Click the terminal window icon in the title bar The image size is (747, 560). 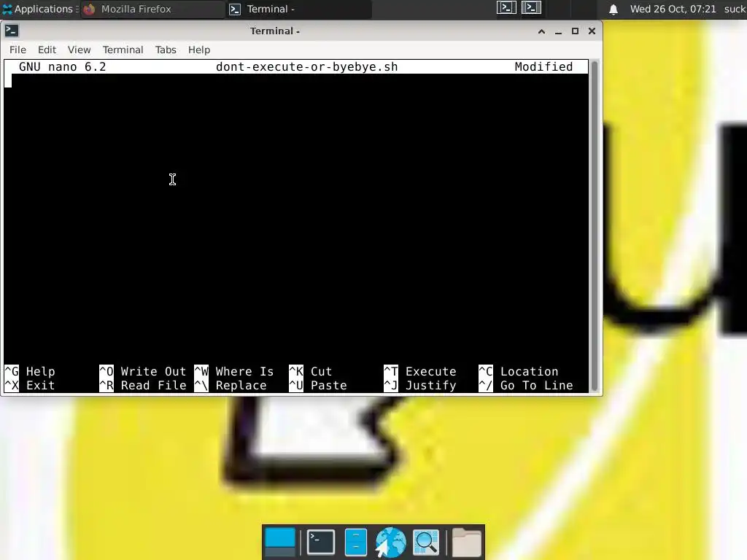[x=12, y=31]
